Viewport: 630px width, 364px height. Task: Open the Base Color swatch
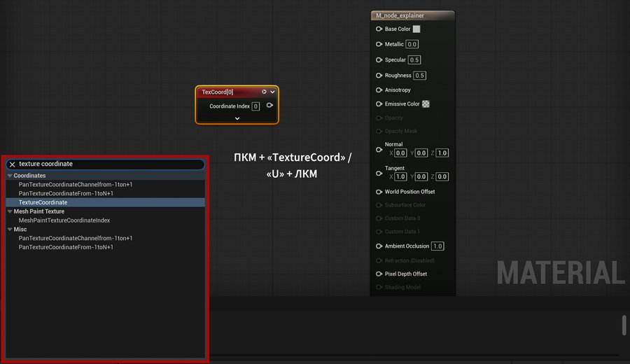(x=416, y=29)
